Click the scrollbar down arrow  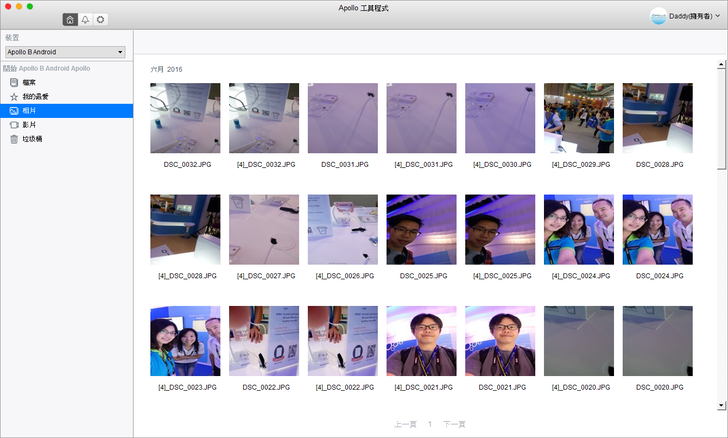pyautogui.click(x=722, y=405)
